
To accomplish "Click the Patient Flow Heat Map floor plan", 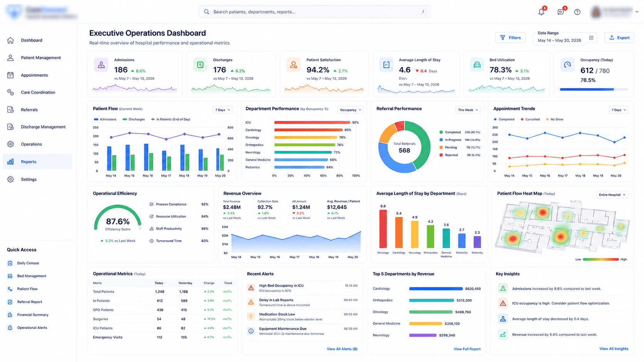I will (x=562, y=227).
